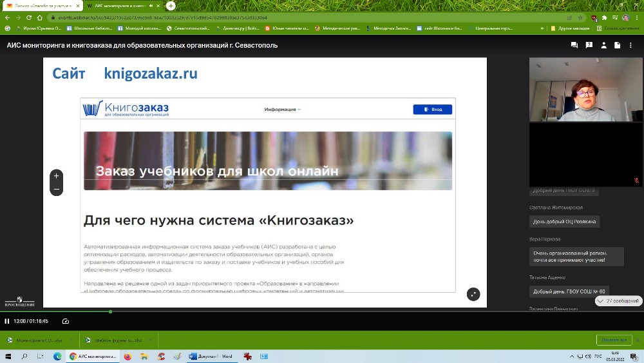Open the chat panel icon

click(574, 45)
